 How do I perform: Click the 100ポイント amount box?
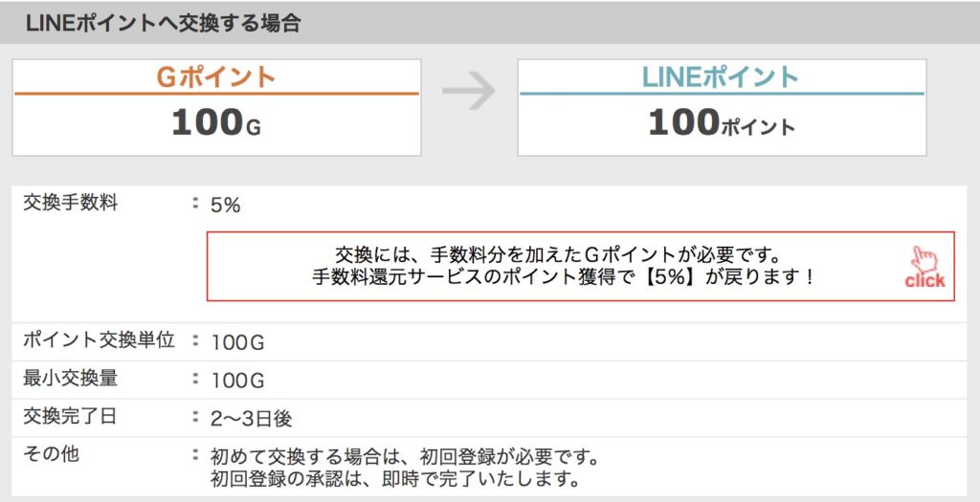(722, 107)
